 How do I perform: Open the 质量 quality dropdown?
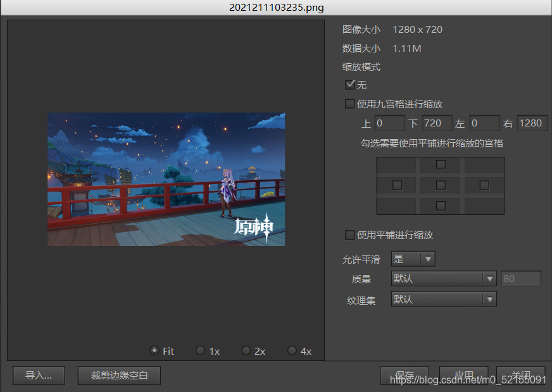[444, 279]
